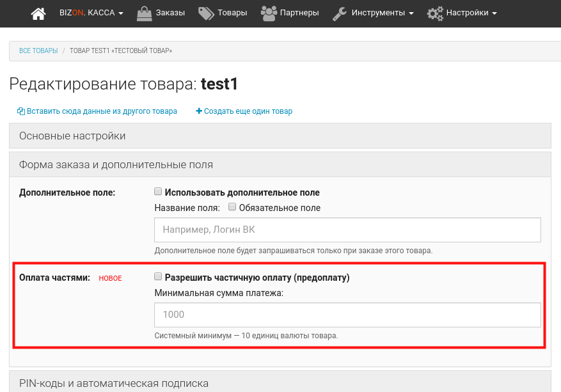Click the Минимальная сумма платежа input field
The height and width of the screenshot is (392, 561).
point(347,315)
